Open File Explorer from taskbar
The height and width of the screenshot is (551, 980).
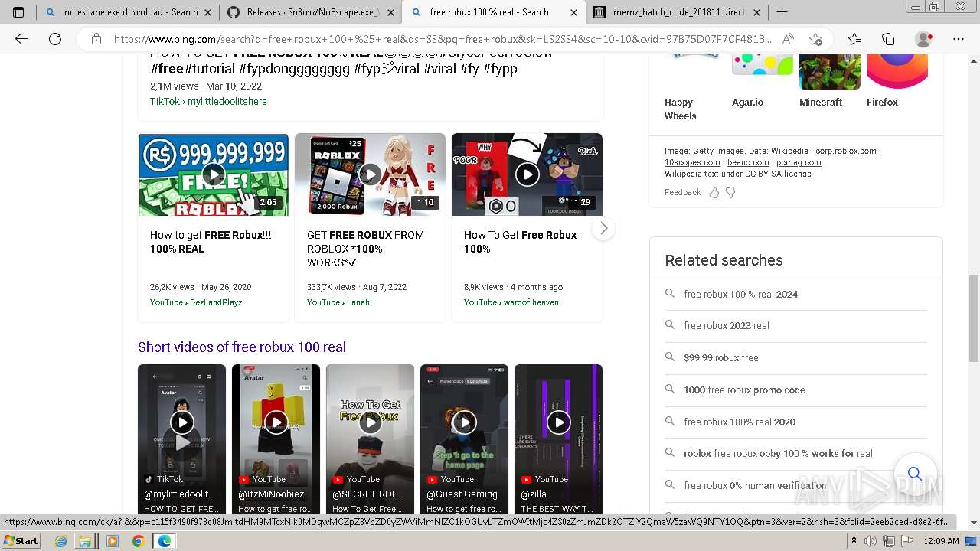click(85, 540)
